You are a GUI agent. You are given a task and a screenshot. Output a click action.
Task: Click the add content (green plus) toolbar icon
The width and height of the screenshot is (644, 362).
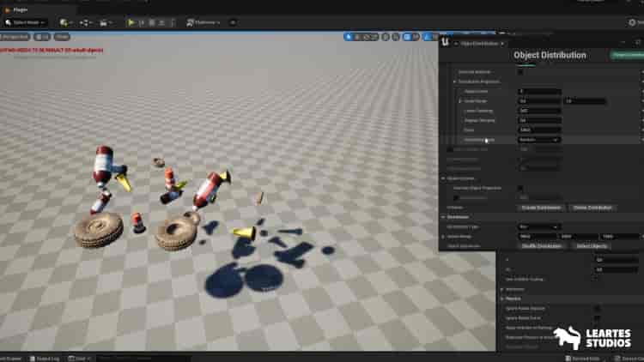click(x=66, y=22)
